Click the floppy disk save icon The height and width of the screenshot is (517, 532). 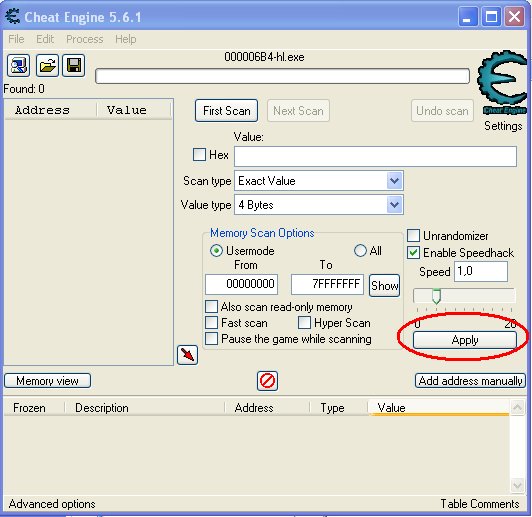(x=74, y=65)
